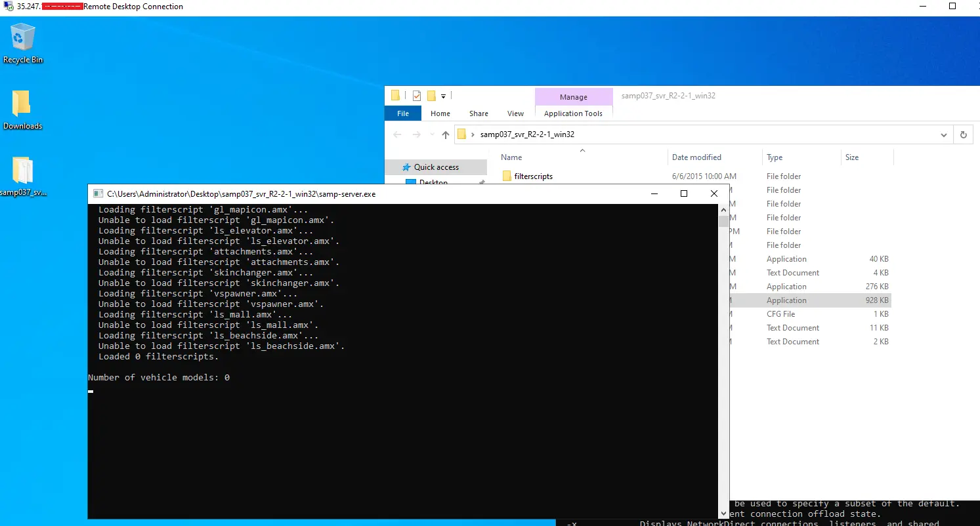
Task: Select the Downloads folder on the desktop
Action: pyautogui.click(x=22, y=110)
